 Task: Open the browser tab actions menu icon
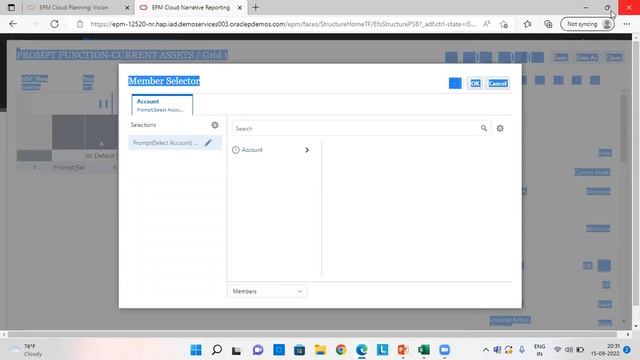point(11,7)
